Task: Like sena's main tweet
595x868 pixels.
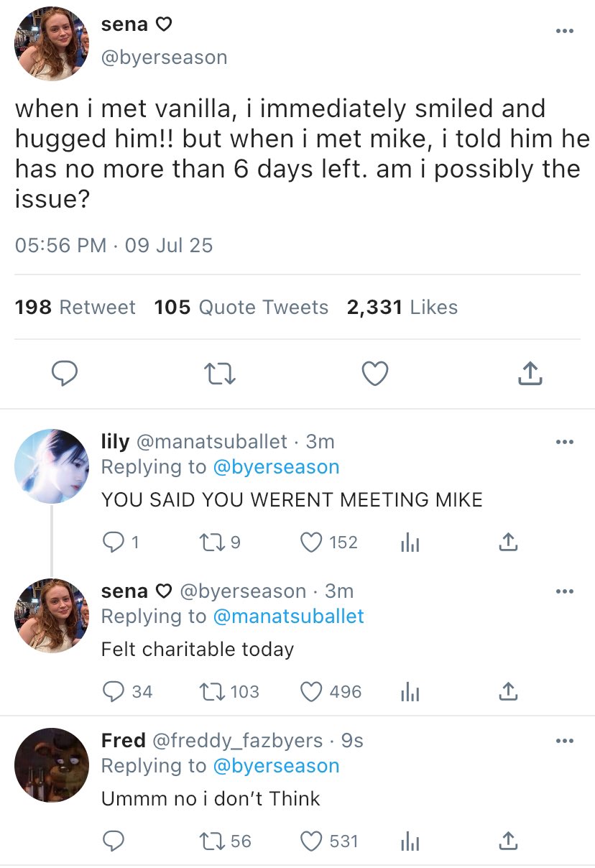Action: pos(374,374)
